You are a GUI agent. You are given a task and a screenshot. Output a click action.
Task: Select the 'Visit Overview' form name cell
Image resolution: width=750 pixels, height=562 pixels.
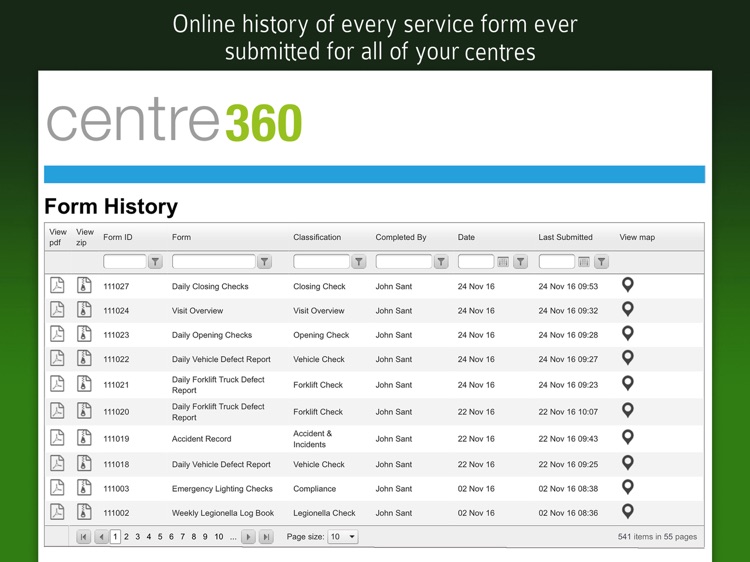coord(198,310)
